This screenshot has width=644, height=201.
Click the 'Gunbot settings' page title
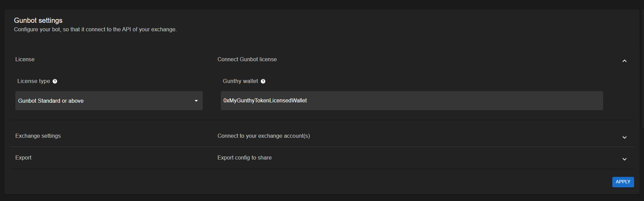(38, 20)
